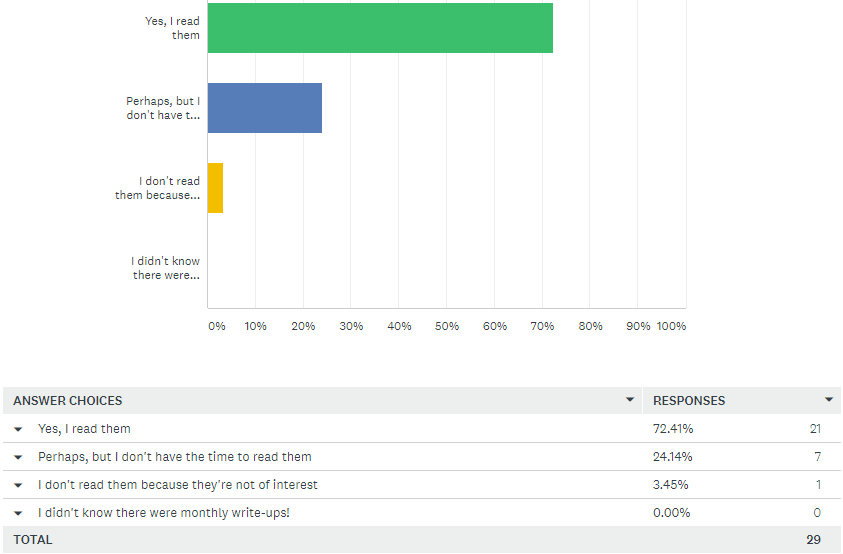The width and height of the screenshot is (843, 554).
Task: Expand the 'not of interest' row arrow
Action: tap(19, 485)
